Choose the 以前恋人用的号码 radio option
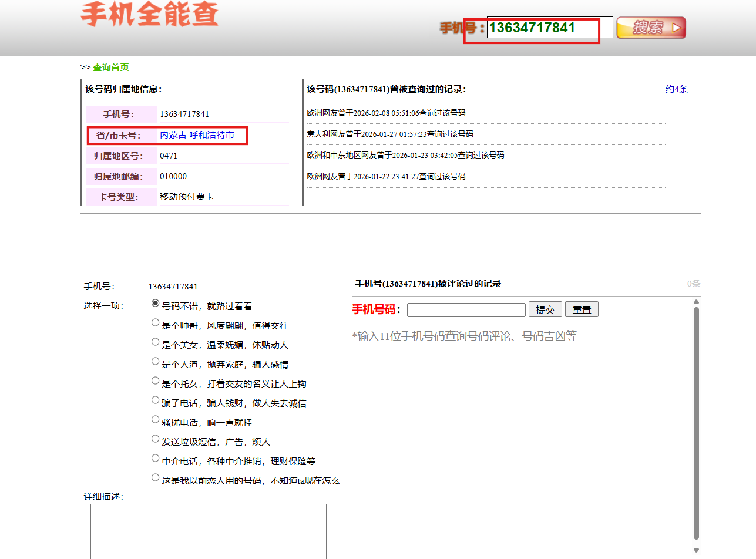Screen dimensions: 756x559 pyautogui.click(x=155, y=477)
